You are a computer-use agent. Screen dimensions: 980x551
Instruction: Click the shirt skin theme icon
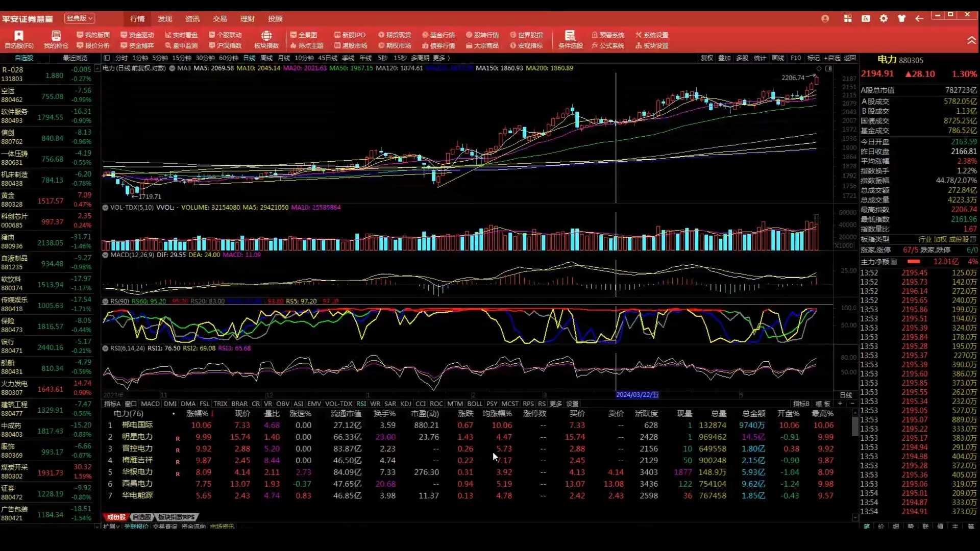point(901,18)
